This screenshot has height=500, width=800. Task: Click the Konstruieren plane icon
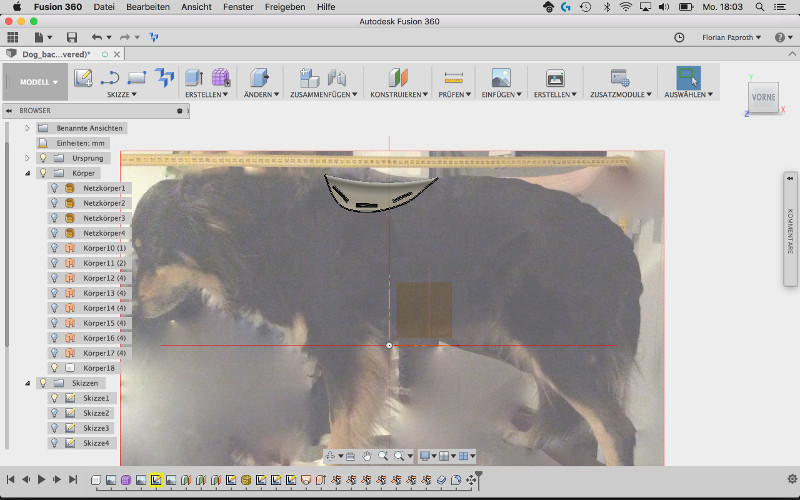(x=399, y=77)
